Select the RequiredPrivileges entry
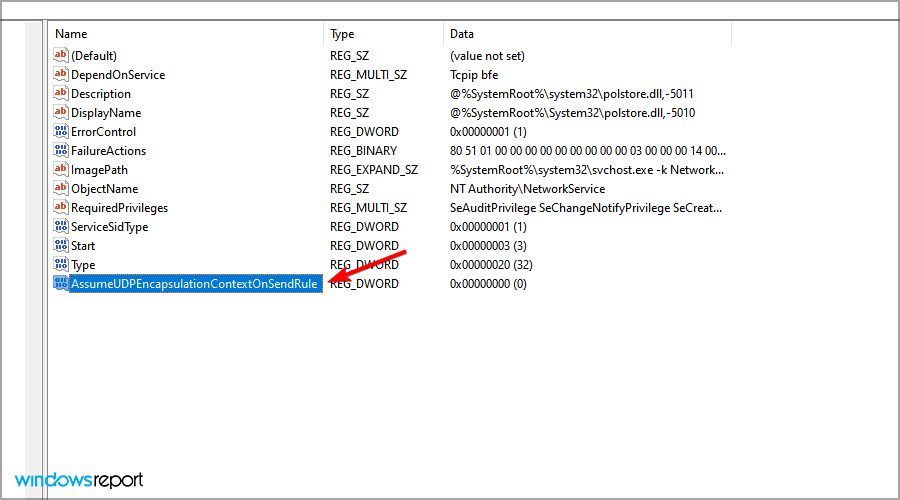The width and height of the screenshot is (900, 500). coord(119,207)
